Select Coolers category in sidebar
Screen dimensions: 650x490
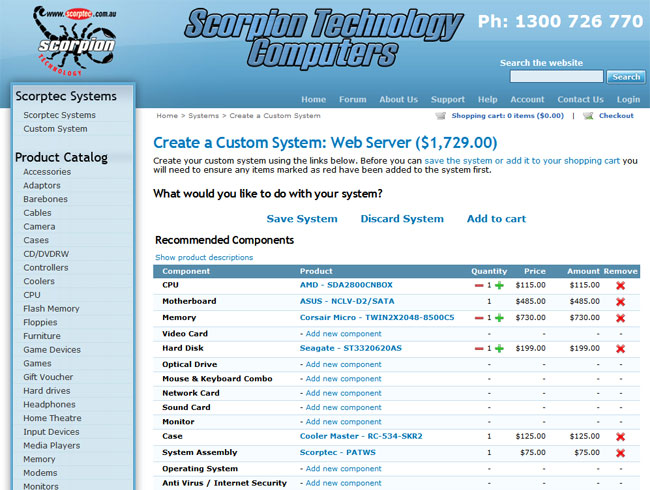[x=39, y=281]
